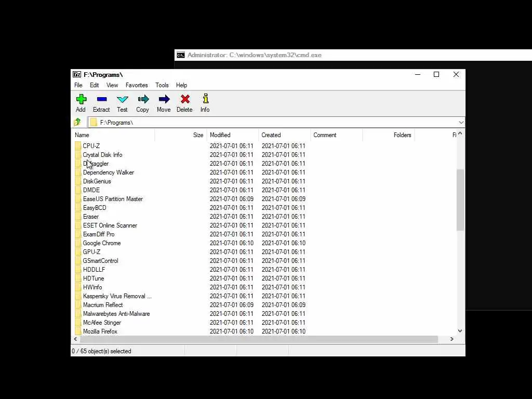Viewport: 532px width, 399px height.
Task: Select the EaseUS Partition Master folder
Action: coord(113,199)
